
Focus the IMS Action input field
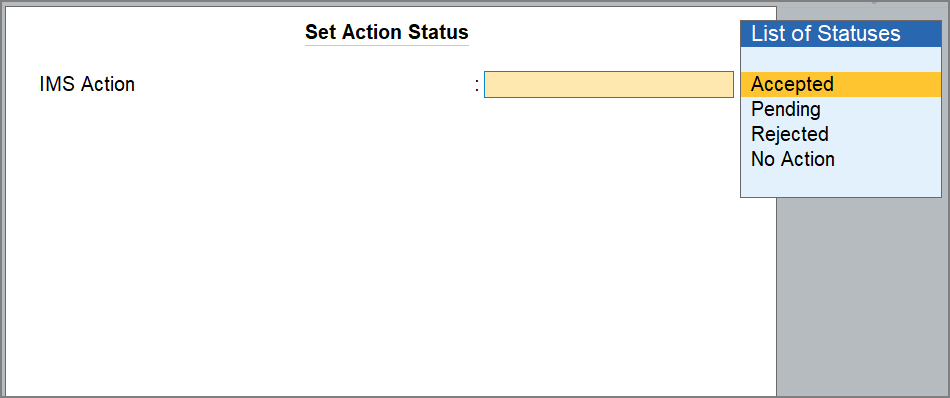pyautogui.click(x=608, y=84)
